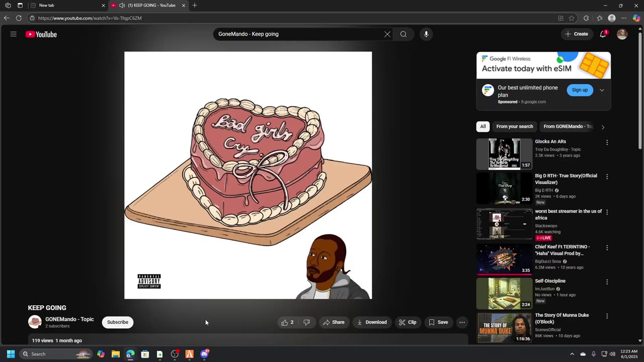Go to YouTube home via logo
The height and width of the screenshot is (362, 644).
[x=41, y=34]
